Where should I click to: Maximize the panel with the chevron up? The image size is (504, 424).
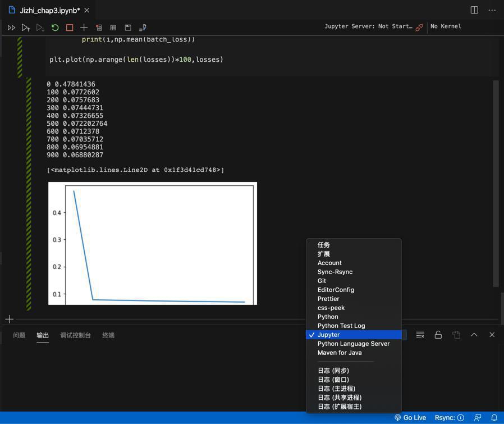click(474, 335)
